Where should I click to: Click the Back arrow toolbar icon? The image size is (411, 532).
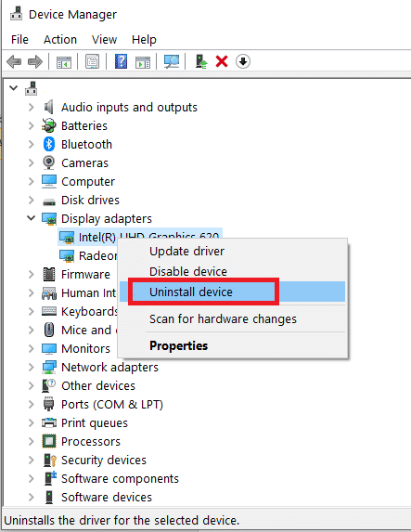point(14,62)
